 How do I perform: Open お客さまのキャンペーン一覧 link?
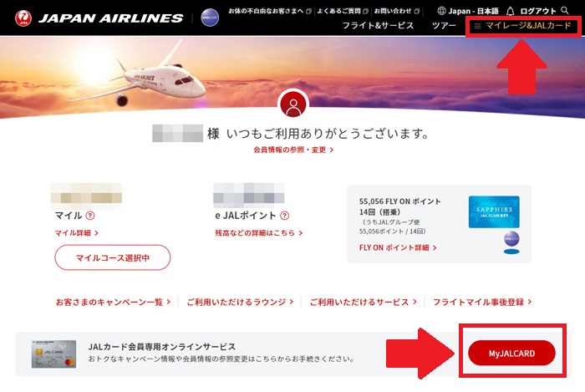[113, 302]
